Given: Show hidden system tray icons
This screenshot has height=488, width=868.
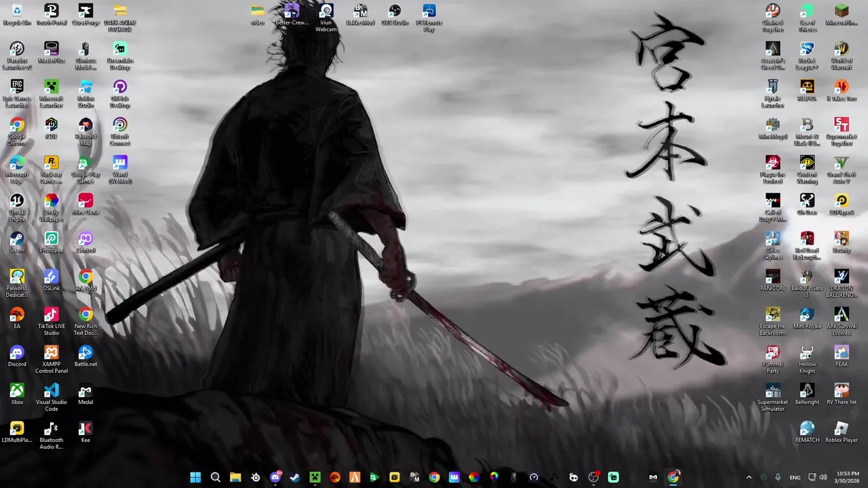Looking at the screenshot, I should (x=749, y=477).
